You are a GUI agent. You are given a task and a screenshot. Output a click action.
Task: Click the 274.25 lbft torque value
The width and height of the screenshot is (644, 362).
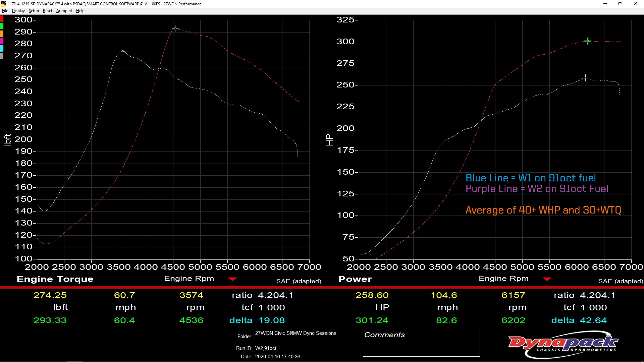click(50, 295)
